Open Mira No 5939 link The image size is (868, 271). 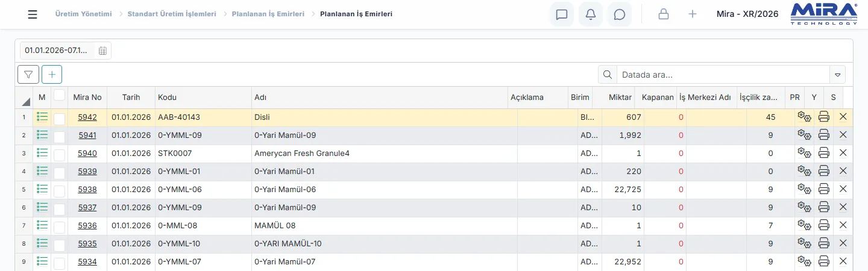coord(87,171)
